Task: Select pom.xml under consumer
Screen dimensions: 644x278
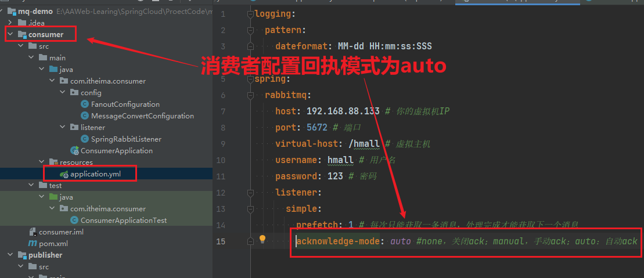Action: (x=53, y=244)
